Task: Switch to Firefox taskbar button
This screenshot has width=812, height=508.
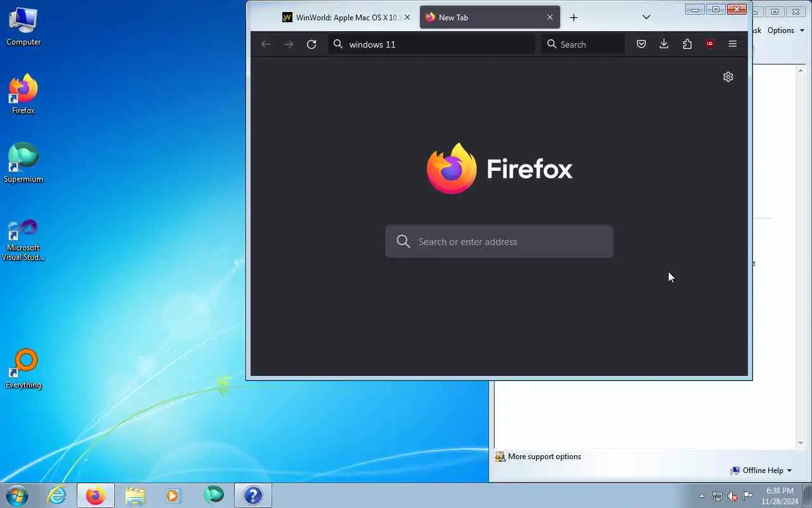Action: (96, 495)
